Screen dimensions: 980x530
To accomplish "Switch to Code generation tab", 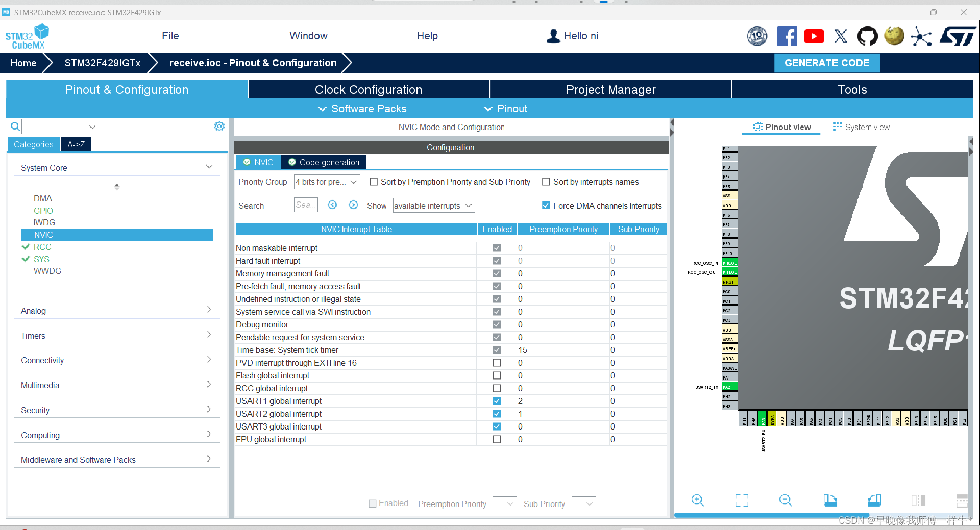I will pos(324,162).
